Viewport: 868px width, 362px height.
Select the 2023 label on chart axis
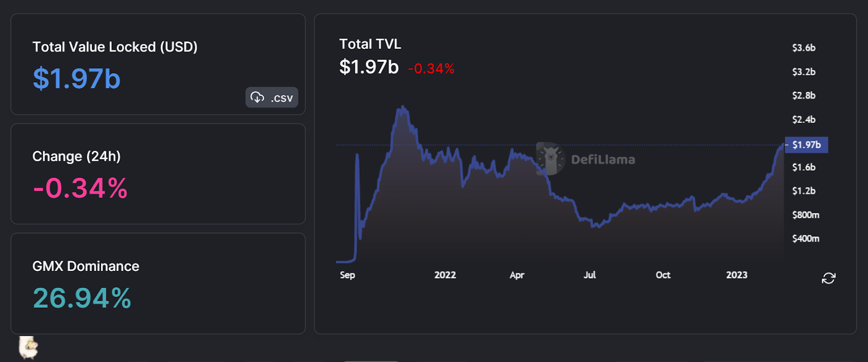(737, 275)
